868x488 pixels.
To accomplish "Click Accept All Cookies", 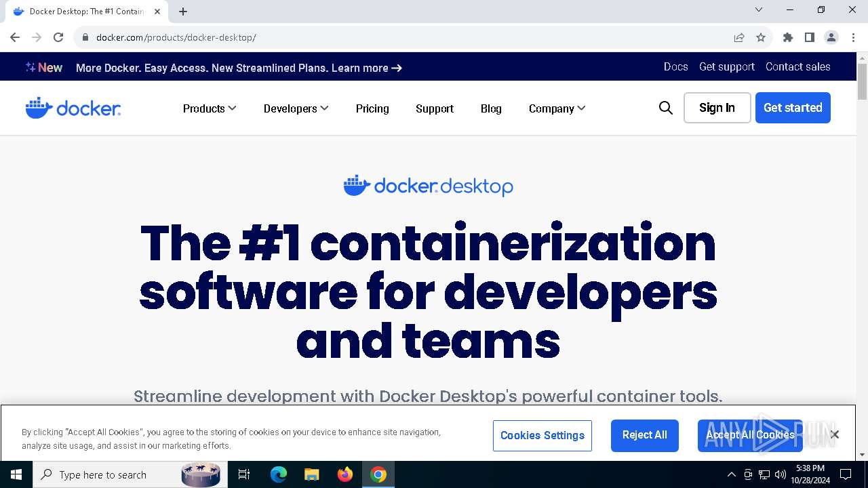I will (x=750, y=435).
